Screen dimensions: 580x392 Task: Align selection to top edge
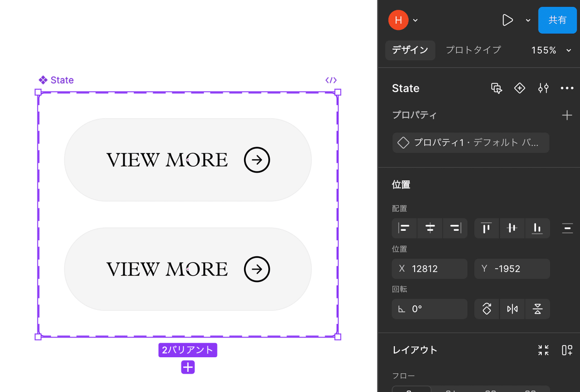pyautogui.click(x=487, y=228)
